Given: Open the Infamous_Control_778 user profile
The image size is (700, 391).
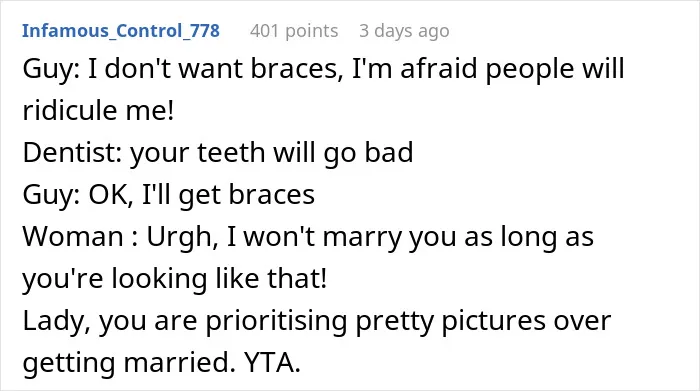Looking at the screenshot, I should [x=121, y=31].
